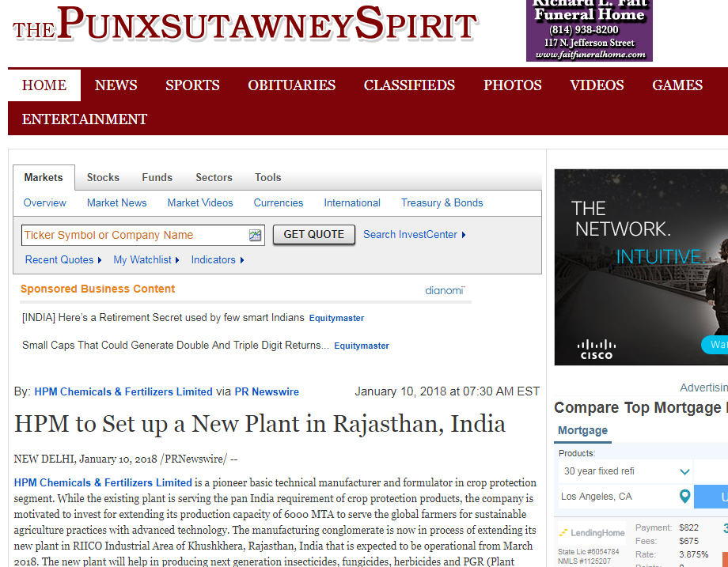The image size is (728, 567).
Task: Expand the Indicators menu
Action: [218, 260]
